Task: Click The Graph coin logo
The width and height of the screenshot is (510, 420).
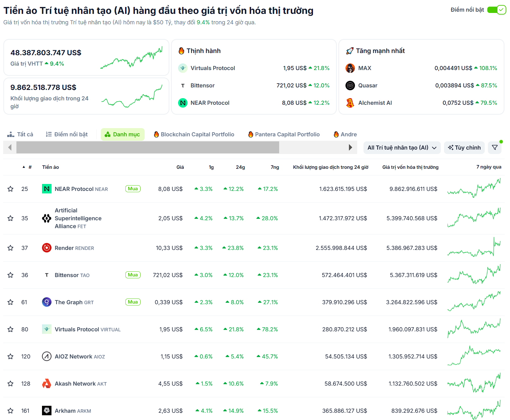Action: [47, 302]
